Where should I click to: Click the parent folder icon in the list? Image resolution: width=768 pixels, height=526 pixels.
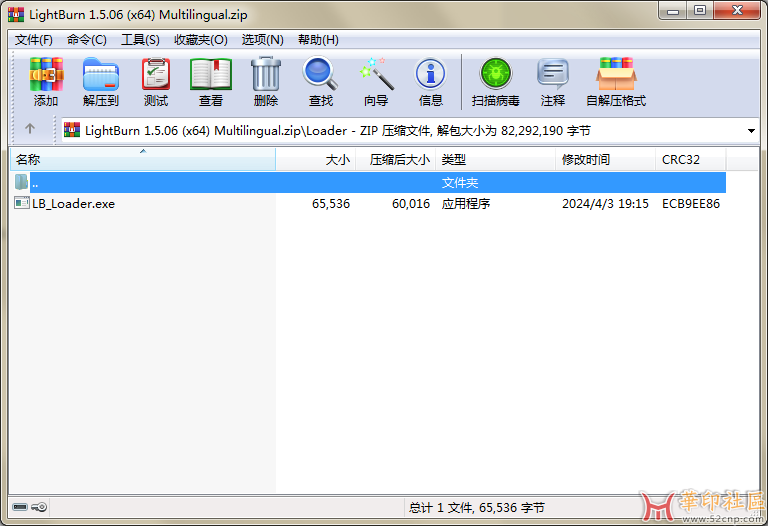(x=21, y=182)
